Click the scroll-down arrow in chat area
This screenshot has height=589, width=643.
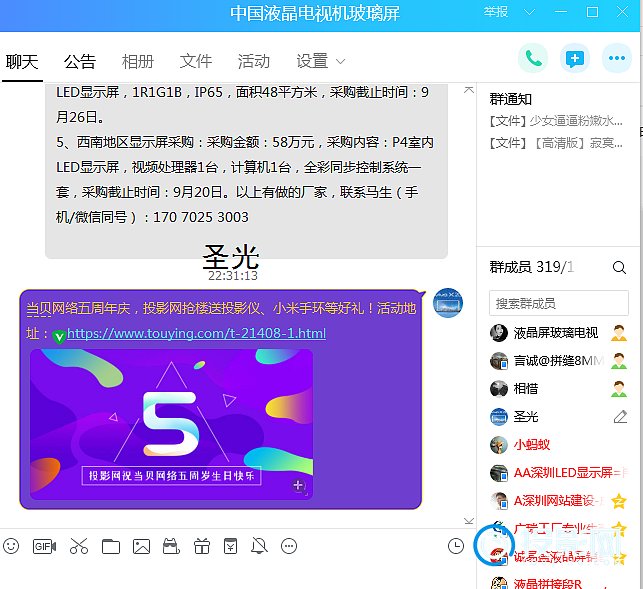[x=468, y=521]
